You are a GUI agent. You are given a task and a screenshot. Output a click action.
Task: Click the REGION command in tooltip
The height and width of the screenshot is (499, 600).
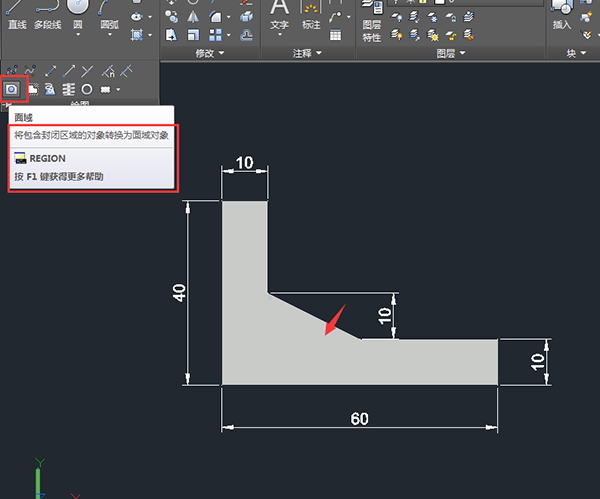(x=47, y=158)
